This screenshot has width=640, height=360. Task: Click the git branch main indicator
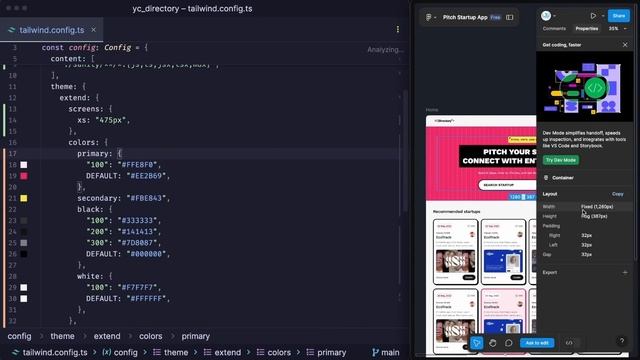click(386, 352)
